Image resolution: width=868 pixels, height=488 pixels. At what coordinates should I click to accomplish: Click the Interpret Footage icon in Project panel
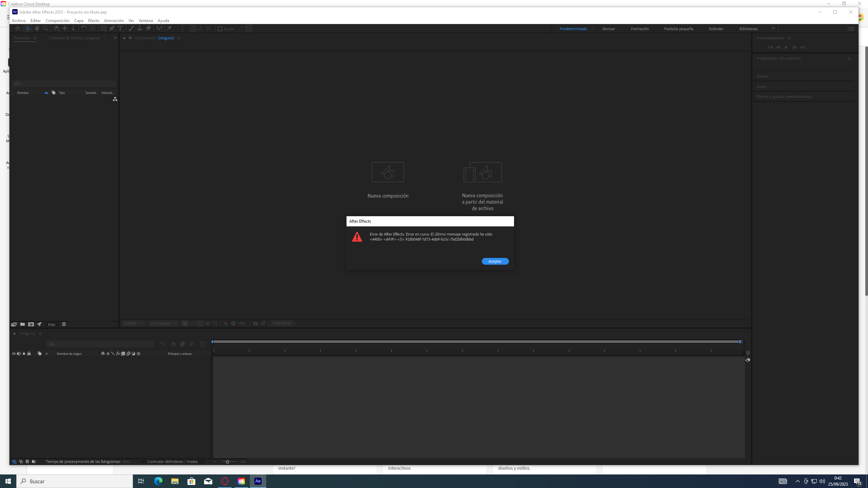point(14,324)
